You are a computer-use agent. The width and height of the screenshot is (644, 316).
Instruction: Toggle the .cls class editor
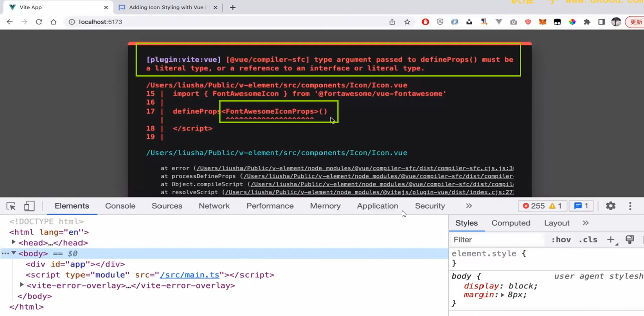tap(588, 240)
